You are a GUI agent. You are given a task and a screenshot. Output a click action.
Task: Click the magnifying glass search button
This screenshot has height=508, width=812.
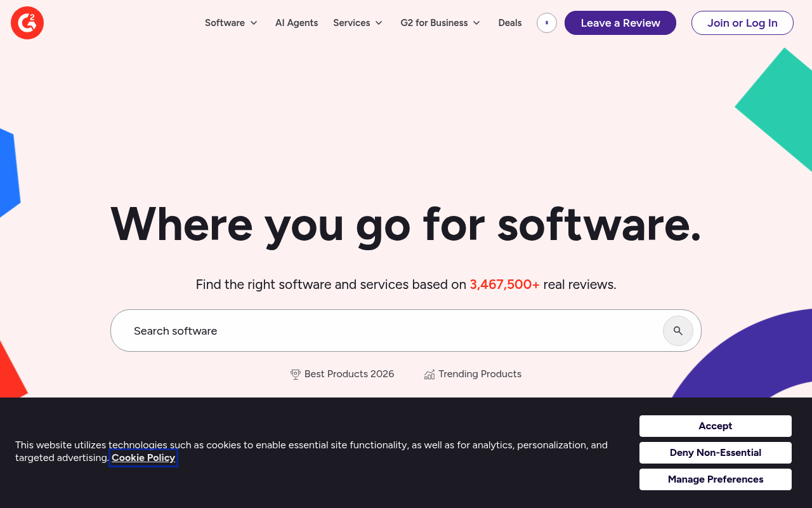[x=678, y=331]
